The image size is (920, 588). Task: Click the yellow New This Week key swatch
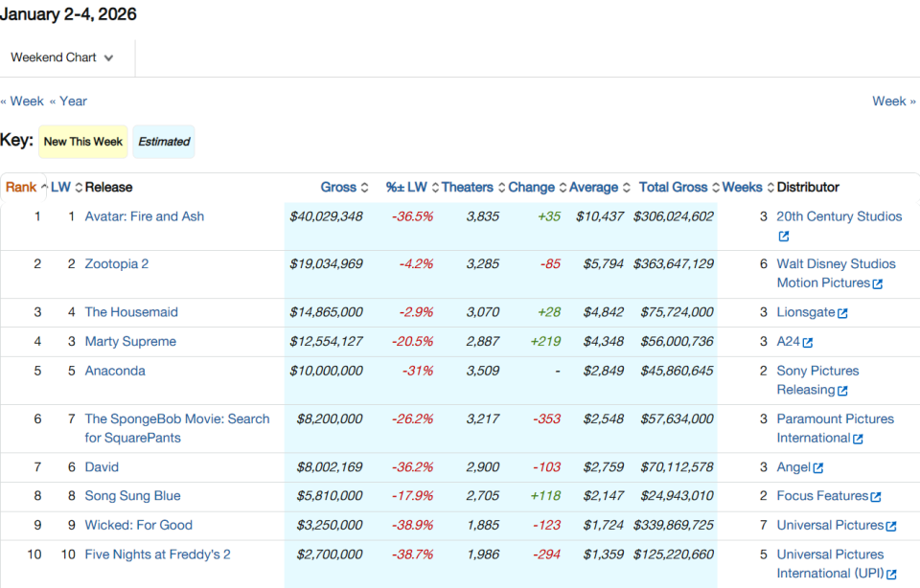click(x=83, y=142)
